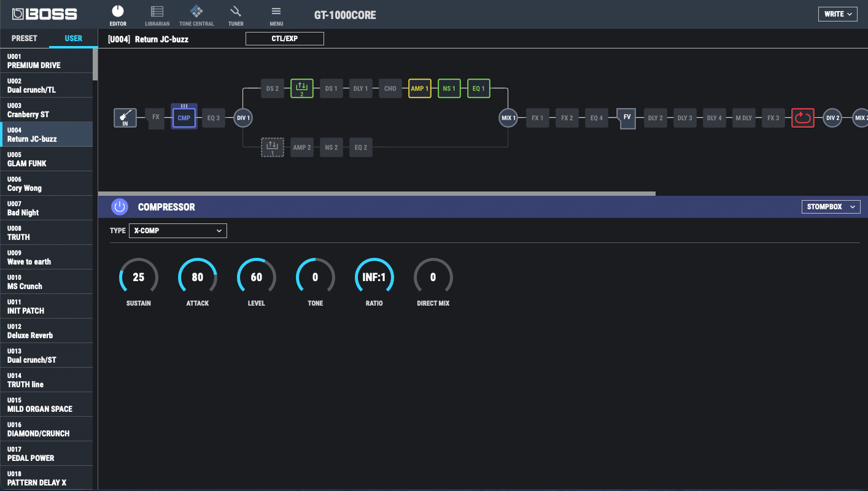Select the EQ 1 block
The width and height of the screenshot is (868, 491).
(479, 88)
